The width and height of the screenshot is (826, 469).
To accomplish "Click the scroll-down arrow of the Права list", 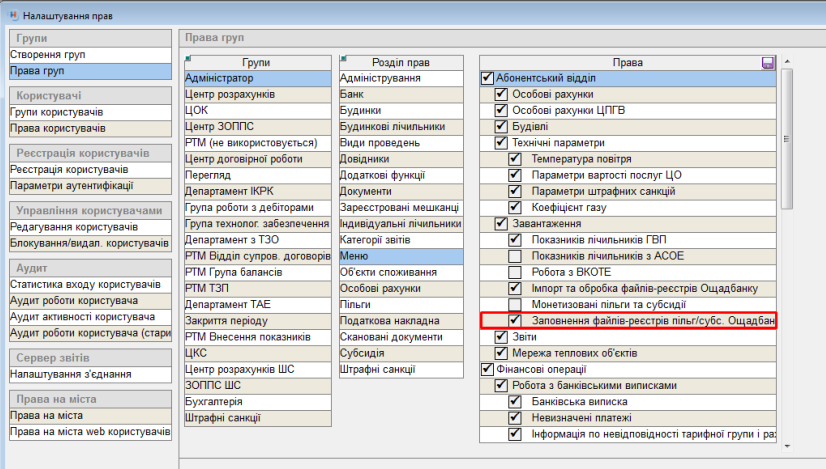I will tap(786, 447).
